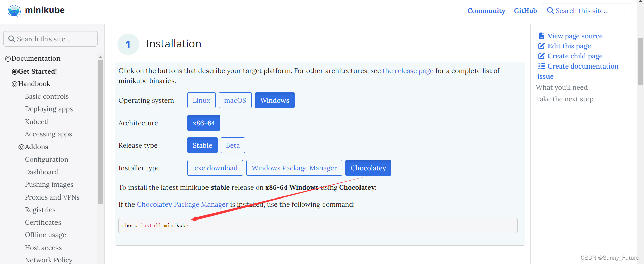644x264 pixels.
Task: Click sidebar scrollbar up arrow
Action: coord(100,57)
